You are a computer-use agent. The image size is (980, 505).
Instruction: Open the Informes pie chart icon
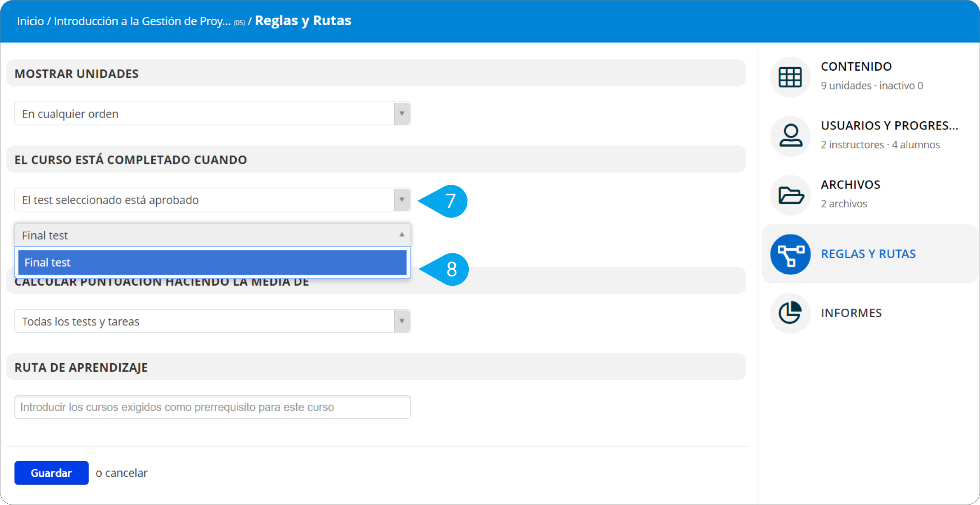pyautogui.click(x=790, y=313)
